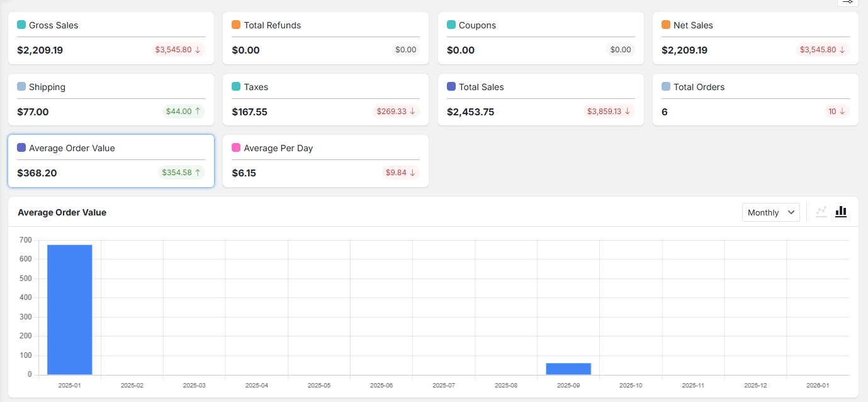Click the Average Per Day pink icon
The image size is (868, 402).
coord(236,148)
